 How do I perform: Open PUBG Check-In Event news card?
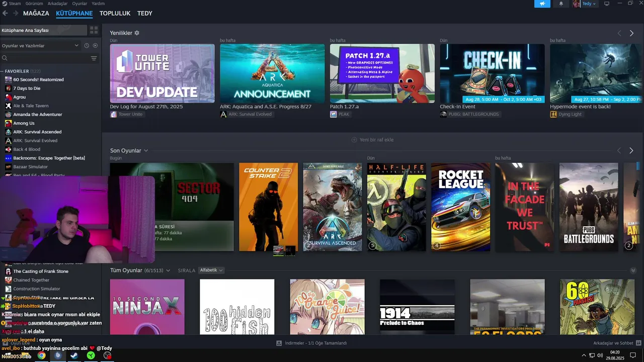click(x=492, y=73)
